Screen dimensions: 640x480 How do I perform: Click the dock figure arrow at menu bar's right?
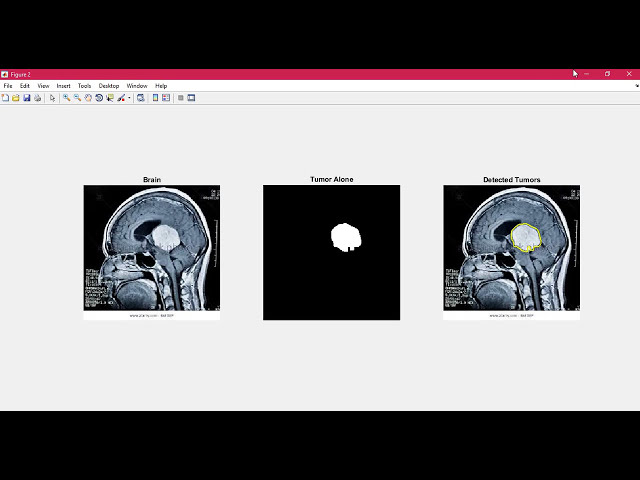[x=637, y=86]
